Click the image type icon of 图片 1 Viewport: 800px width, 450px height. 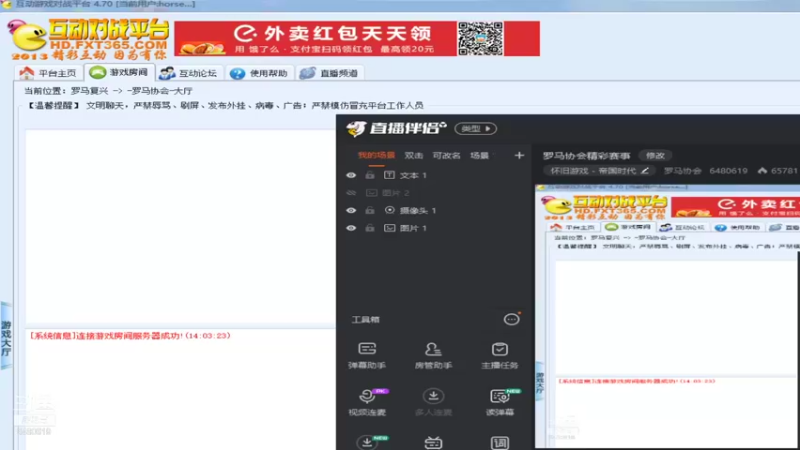[389, 228]
